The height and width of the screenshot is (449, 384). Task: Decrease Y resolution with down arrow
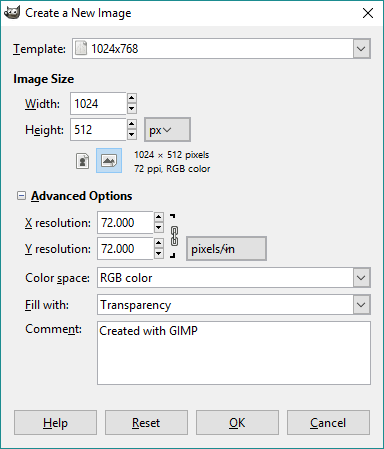coord(159,254)
